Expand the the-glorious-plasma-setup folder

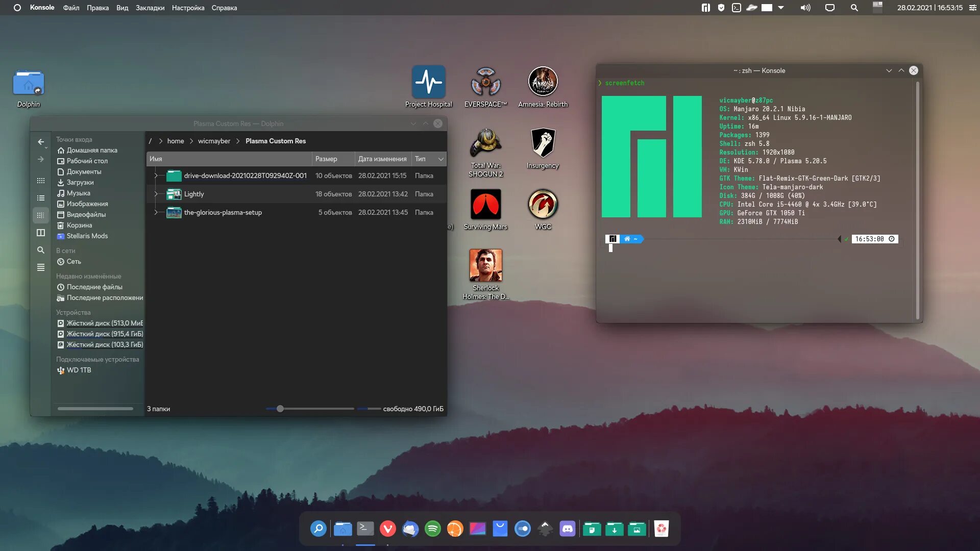coord(156,212)
